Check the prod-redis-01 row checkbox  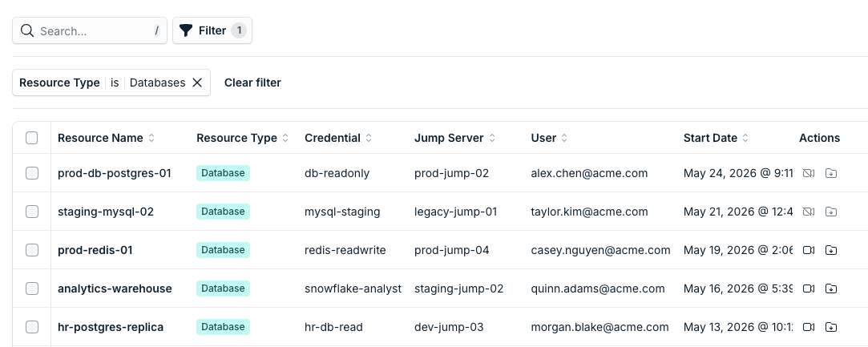point(31,250)
